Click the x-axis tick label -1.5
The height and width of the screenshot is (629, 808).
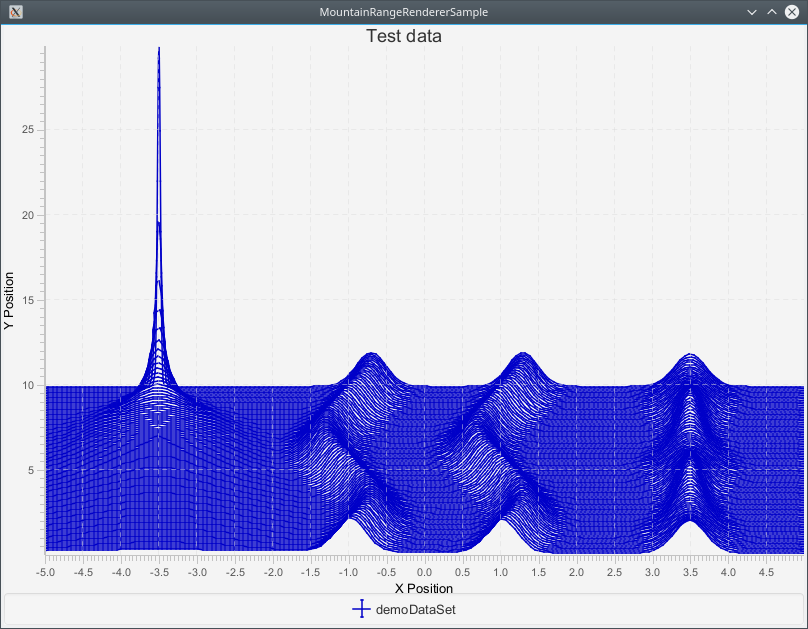pyautogui.click(x=311, y=572)
